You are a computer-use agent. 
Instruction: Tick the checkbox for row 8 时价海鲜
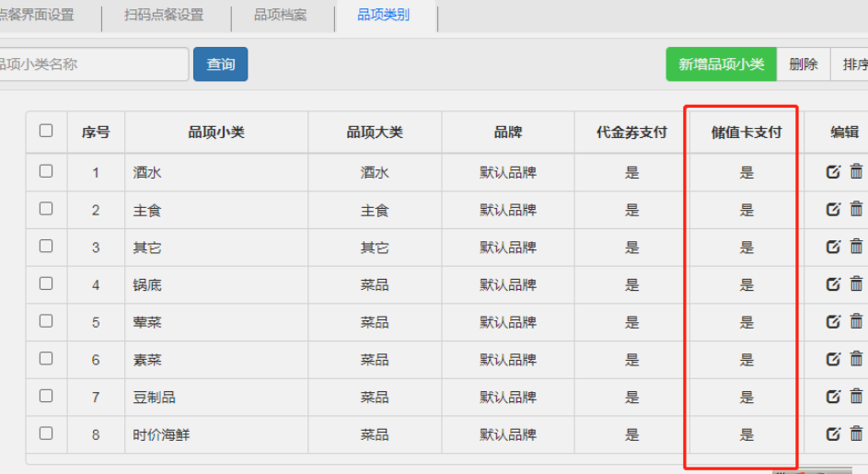[46, 434]
